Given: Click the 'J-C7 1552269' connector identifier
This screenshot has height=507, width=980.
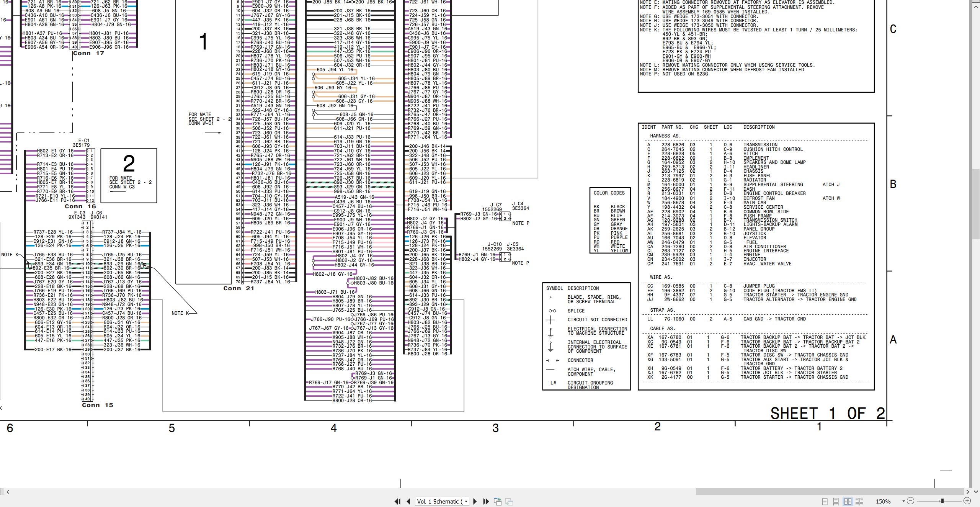Looking at the screenshot, I should tap(492, 207).
